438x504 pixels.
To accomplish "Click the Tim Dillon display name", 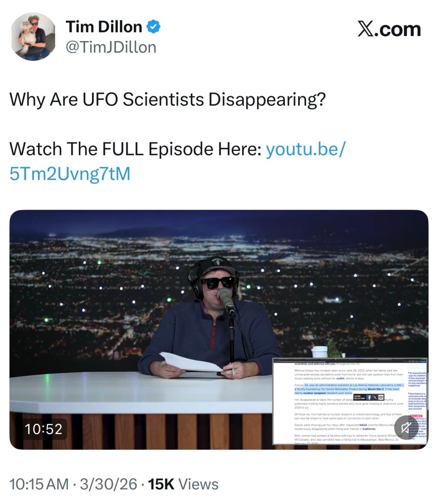I will coord(104,27).
